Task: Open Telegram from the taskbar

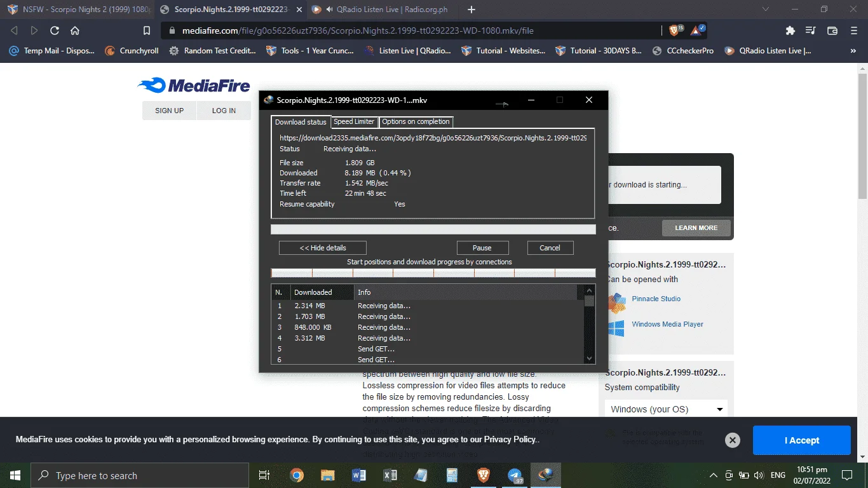Action: click(515, 475)
